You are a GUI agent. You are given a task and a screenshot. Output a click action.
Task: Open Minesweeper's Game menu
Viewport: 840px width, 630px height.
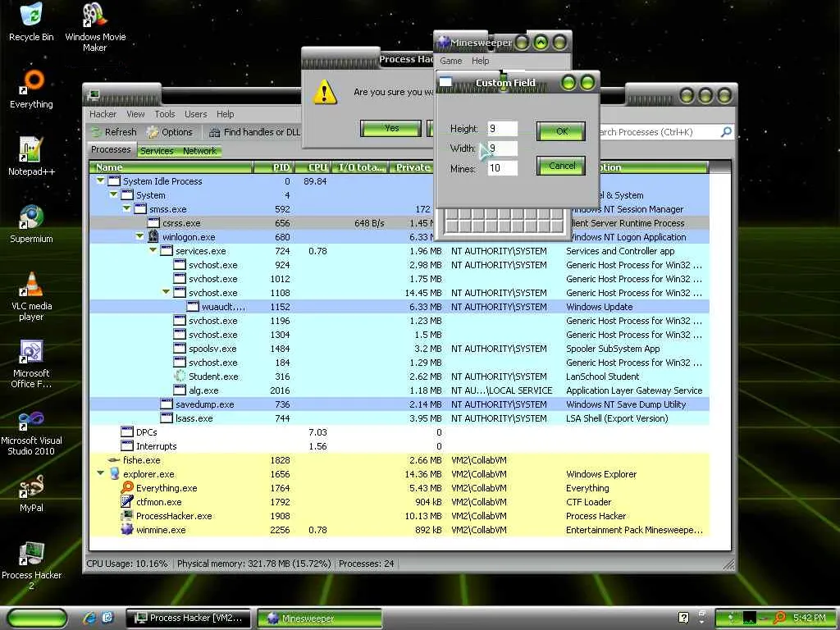click(451, 61)
